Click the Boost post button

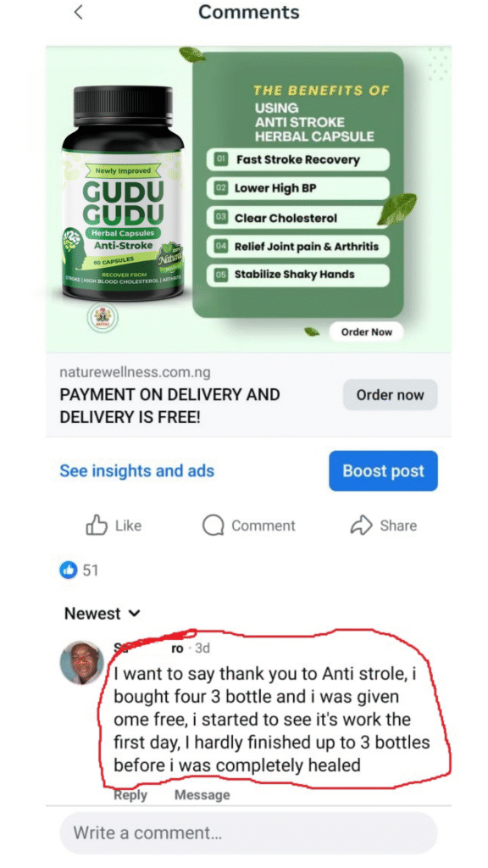point(383,470)
